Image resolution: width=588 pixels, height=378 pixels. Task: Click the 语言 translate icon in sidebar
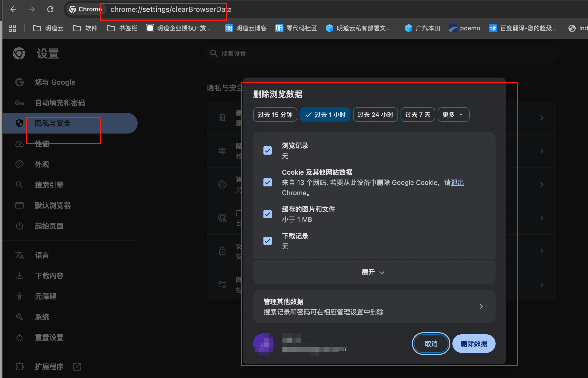[x=20, y=255]
